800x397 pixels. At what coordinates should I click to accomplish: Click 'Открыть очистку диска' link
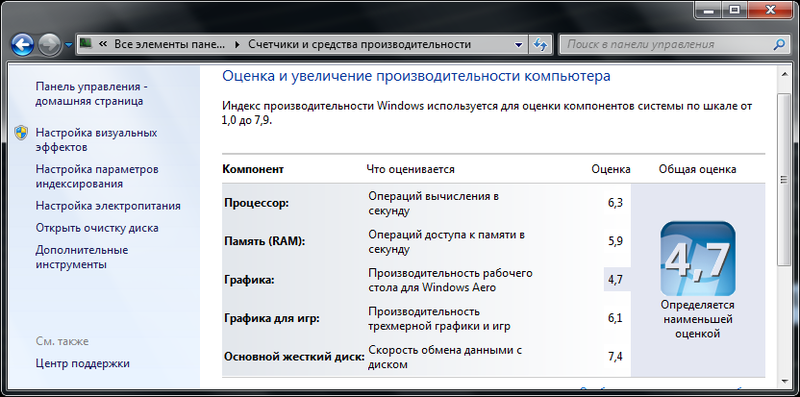97,228
